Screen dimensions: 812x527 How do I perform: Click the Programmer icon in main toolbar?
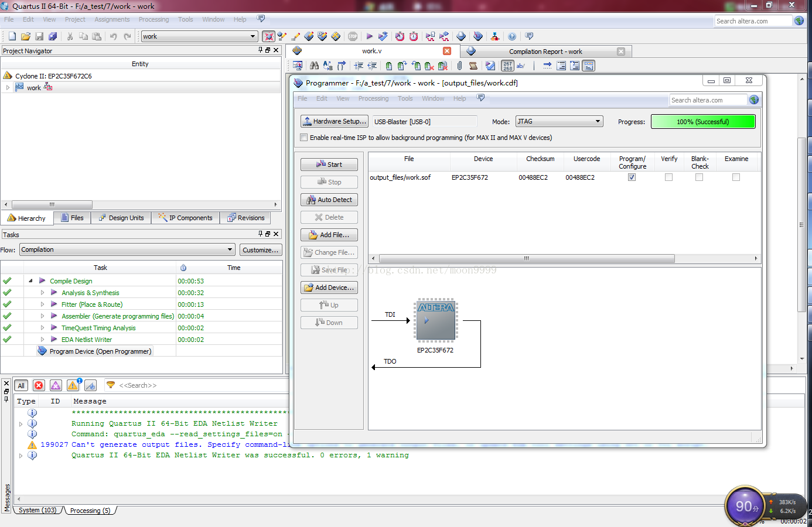[x=478, y=36]
